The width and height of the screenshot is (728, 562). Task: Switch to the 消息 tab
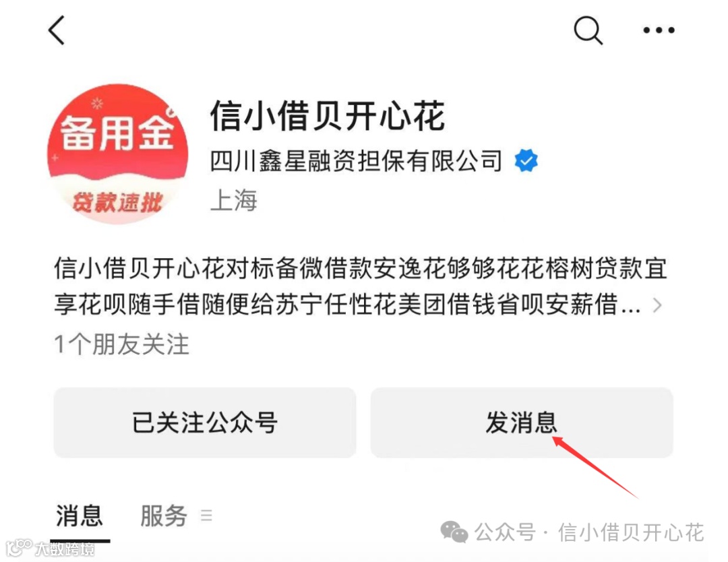click(x=80, y=516)
